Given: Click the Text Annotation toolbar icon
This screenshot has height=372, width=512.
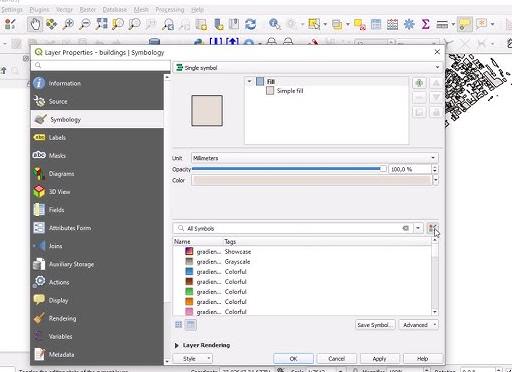Looking at the screenshot, I should point(481,24).
